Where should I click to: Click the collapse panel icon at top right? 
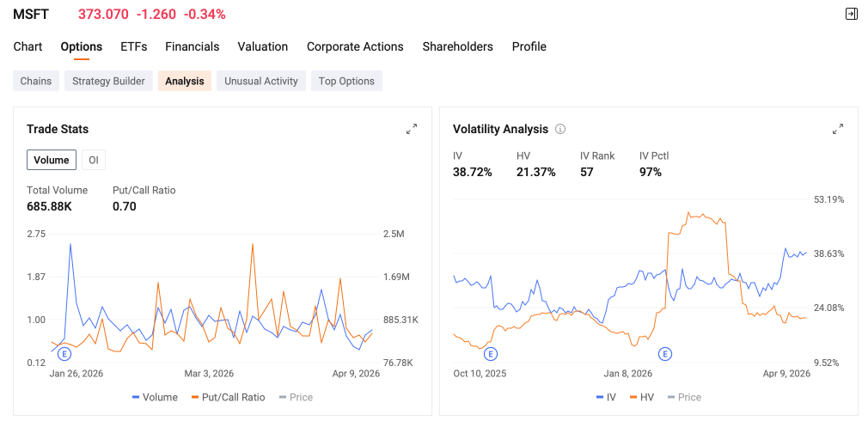(x=852, y=14)
